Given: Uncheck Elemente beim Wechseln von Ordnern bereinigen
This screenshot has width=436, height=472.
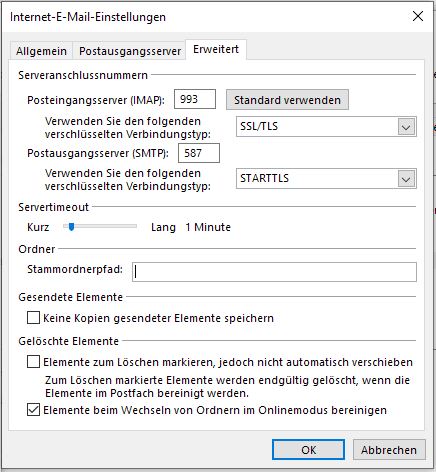Looking at the screenshot, I should [x=33, y=410].
